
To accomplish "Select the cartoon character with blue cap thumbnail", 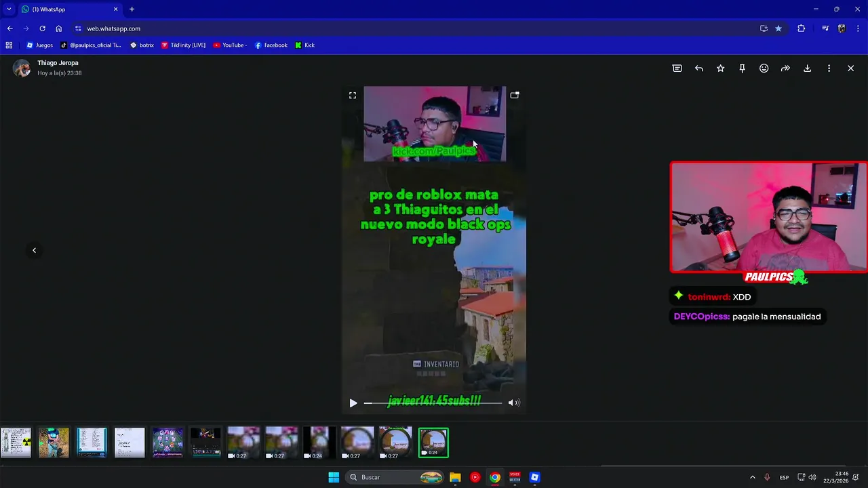I will 54,443.
